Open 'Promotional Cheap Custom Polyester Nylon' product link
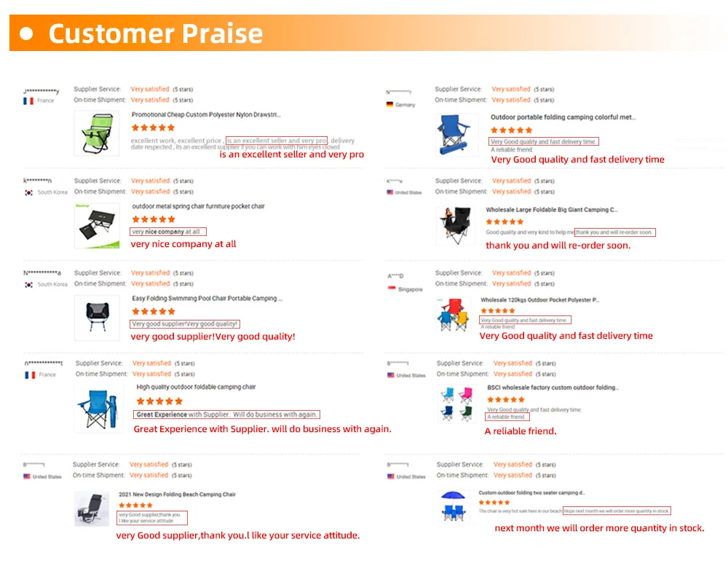 206,114
